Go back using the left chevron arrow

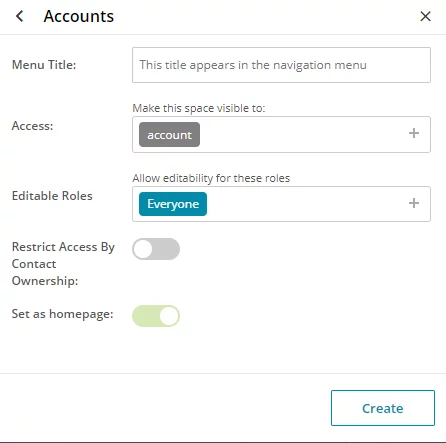click(20, 16)
